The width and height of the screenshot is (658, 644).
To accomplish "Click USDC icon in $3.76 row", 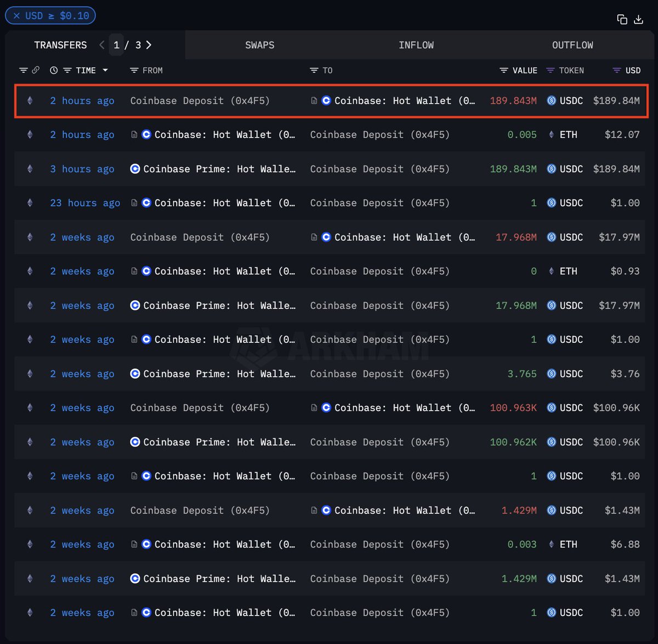I will point(552,374).
